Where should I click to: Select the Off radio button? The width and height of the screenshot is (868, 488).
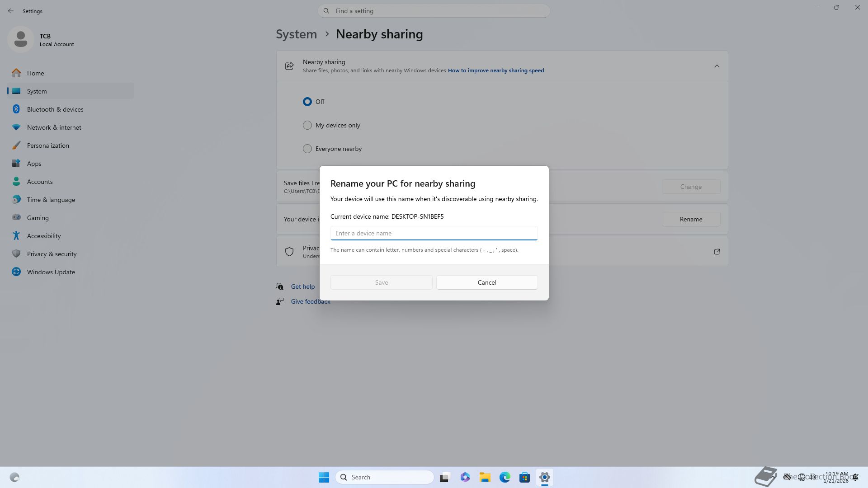coord(307,102)
